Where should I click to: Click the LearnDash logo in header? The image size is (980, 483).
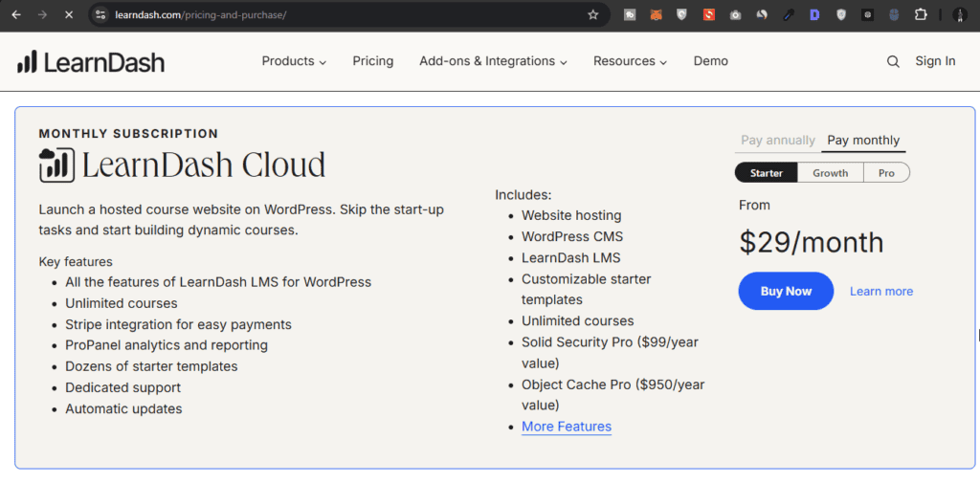tap(91, 62)
